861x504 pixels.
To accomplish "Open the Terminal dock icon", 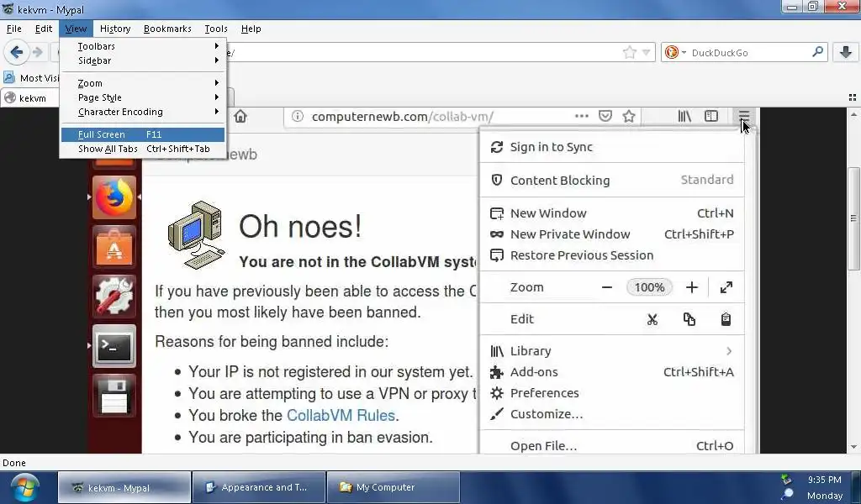I will coord(114,346).
